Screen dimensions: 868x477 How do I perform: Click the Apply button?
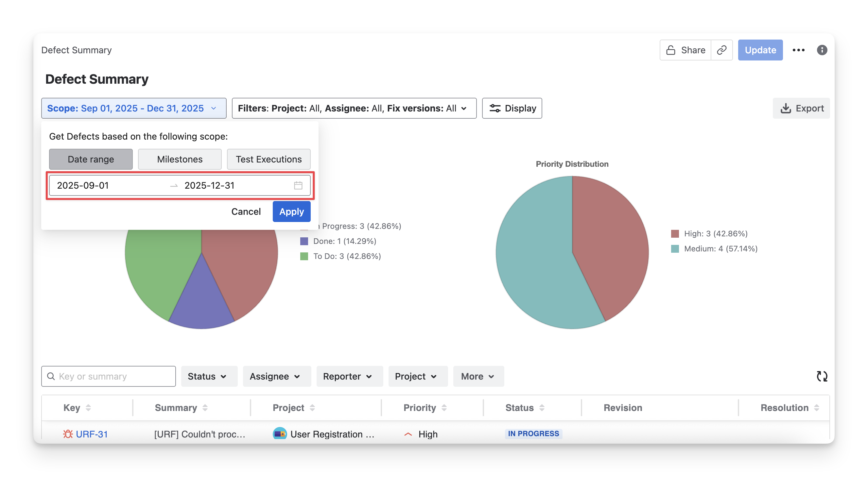tap(291, 212)
